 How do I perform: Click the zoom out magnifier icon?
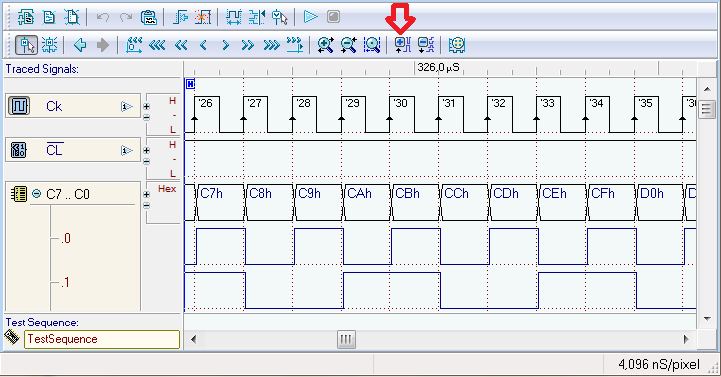click(x=349, y=45)
